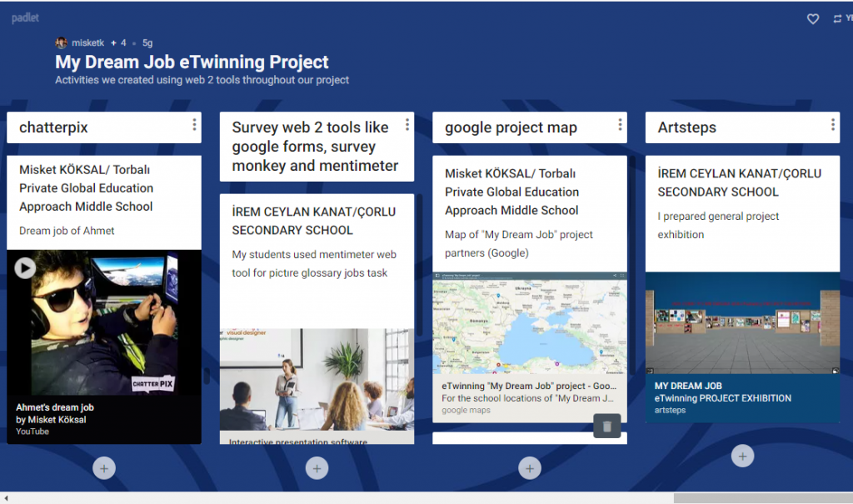
Task: Click the 'I prepared general project exhibition' text
Action: pyautogui.click(x=718, y=225)
